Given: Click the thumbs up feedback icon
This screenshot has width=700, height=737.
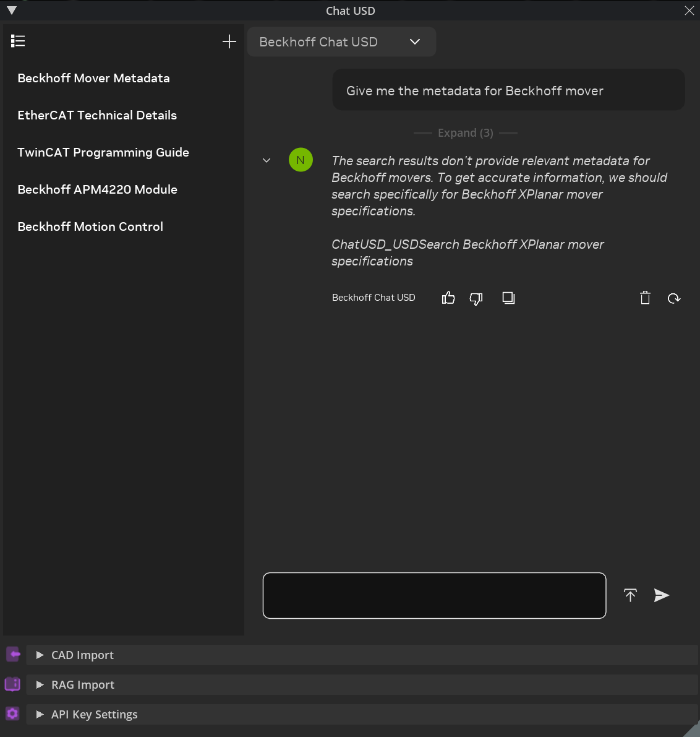Looking at the screenshot, I should point(448,298).
